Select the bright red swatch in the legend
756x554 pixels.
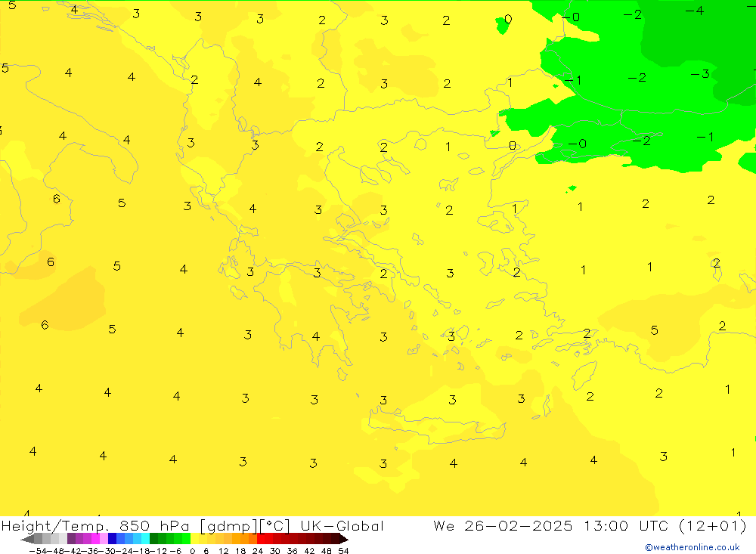click(x=261, y=539)
